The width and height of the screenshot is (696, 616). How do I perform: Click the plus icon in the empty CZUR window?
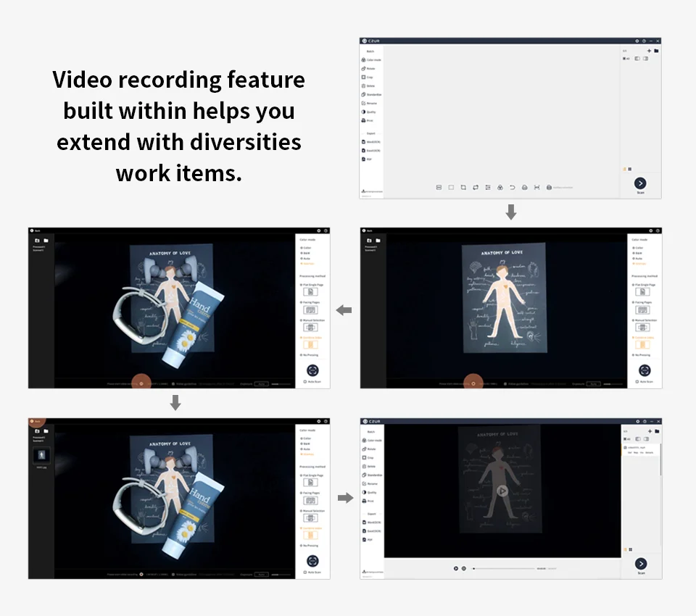click(x=649, y=51)
